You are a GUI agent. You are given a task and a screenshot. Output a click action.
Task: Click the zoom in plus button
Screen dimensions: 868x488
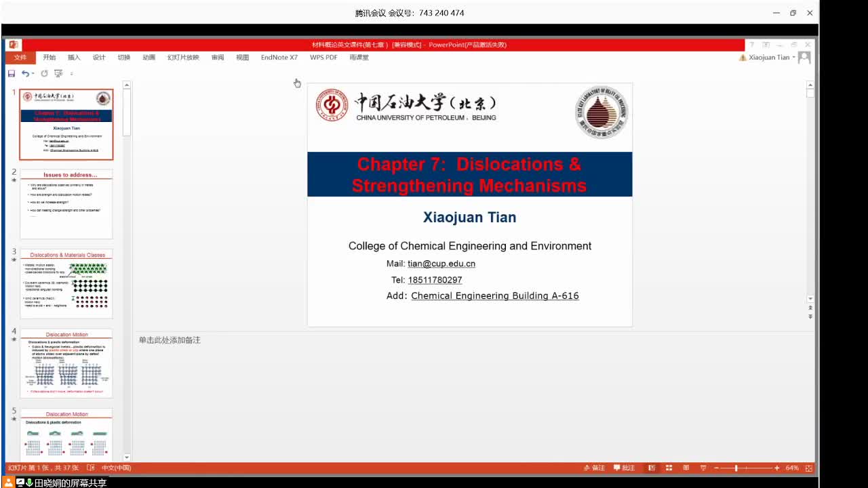777,468
